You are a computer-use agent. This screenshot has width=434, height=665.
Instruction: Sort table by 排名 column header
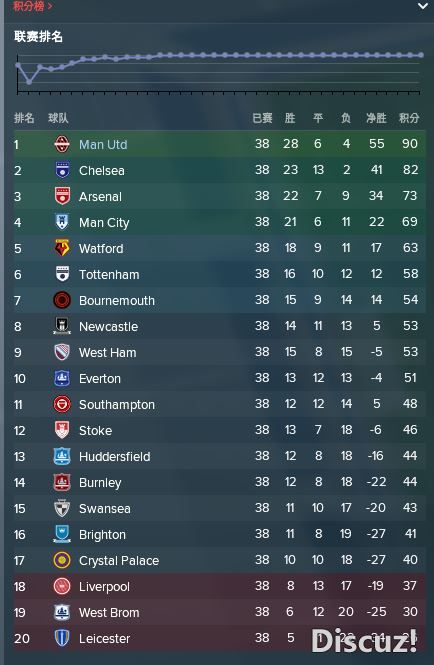(24, 118)
